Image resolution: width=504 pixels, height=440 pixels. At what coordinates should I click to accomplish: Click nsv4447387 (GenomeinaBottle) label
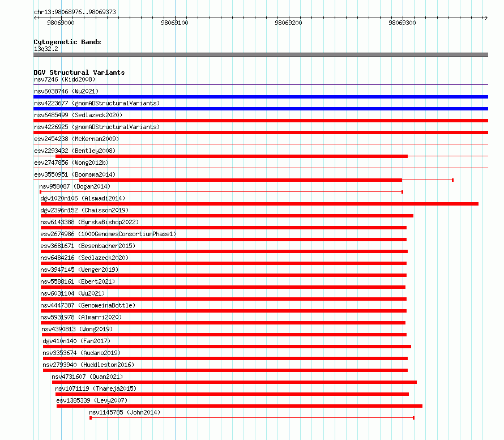coord(88,305)
